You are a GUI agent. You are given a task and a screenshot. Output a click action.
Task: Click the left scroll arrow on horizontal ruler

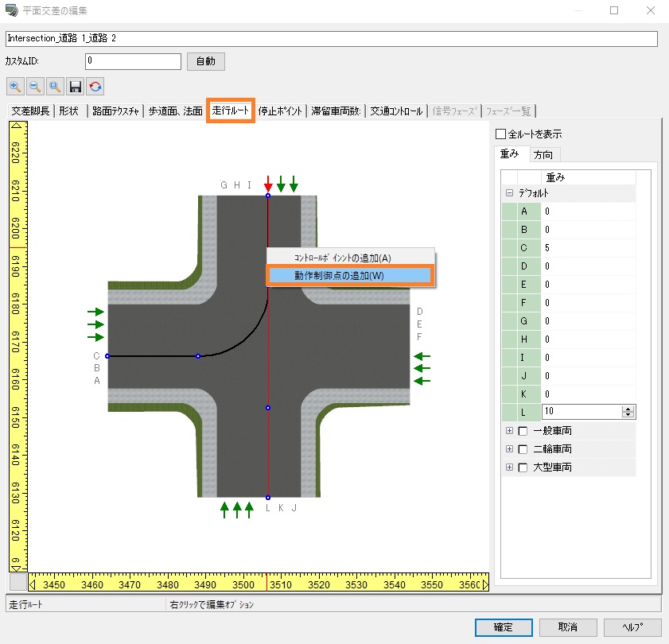click(33, 584)
